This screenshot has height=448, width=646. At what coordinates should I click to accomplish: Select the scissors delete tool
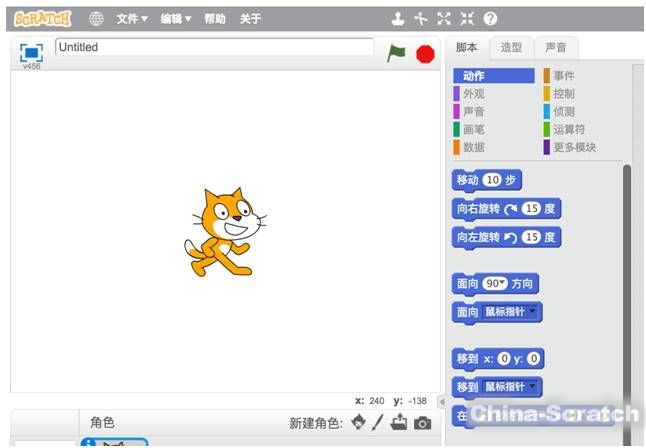point(421,18)
